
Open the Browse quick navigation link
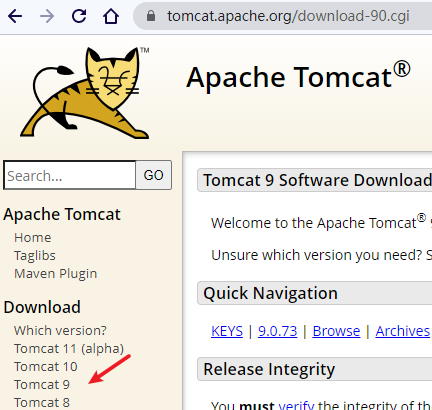coord(336,331)
